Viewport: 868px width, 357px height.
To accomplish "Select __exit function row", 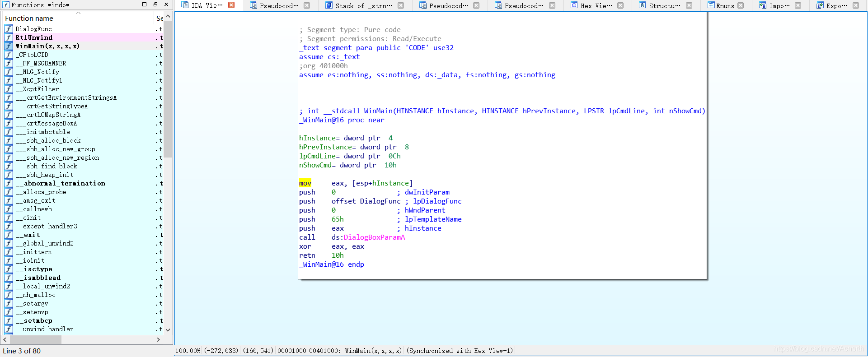I will click(x=84, y=235).
